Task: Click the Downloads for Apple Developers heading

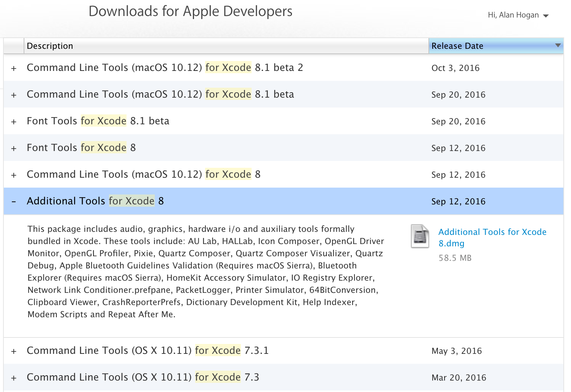Action: coord(191,11)
